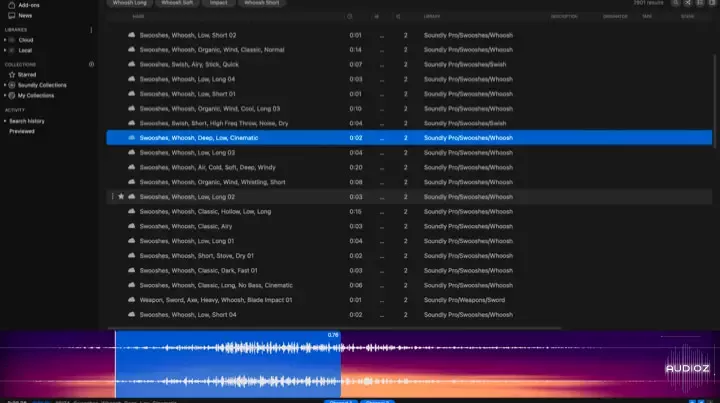Expand the My Collections tree
The width and height of the screenshot is (720, 403).
coord(5,95)
